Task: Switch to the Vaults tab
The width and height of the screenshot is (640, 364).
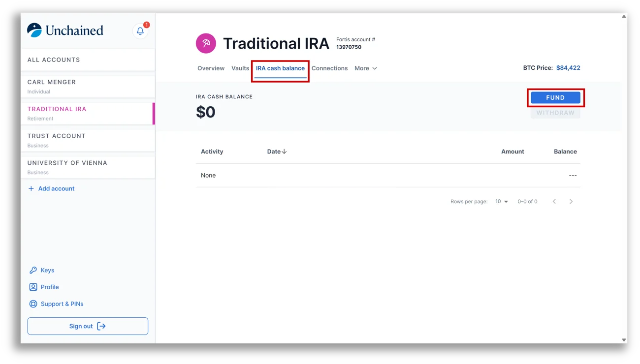Action: tap(240, 68)
